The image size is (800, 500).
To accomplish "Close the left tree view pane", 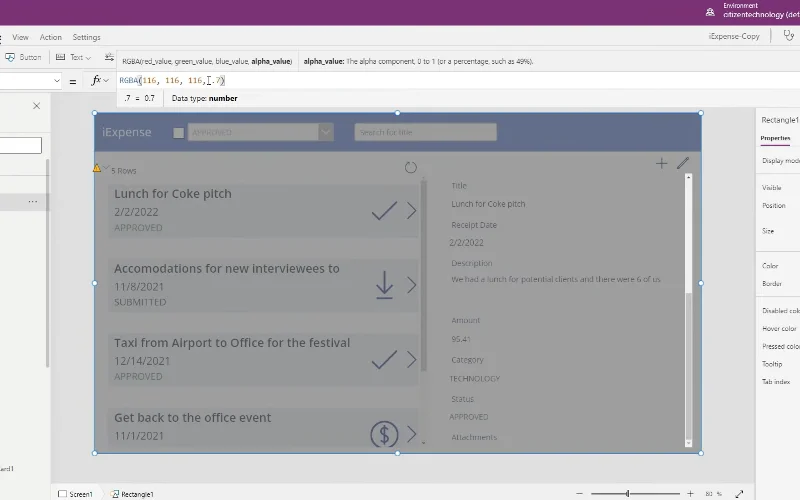I will pyautogui.click(x=36, y=106).
